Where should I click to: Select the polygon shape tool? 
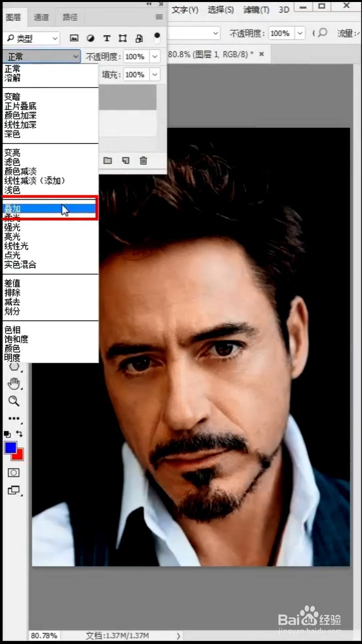[14, 367]
